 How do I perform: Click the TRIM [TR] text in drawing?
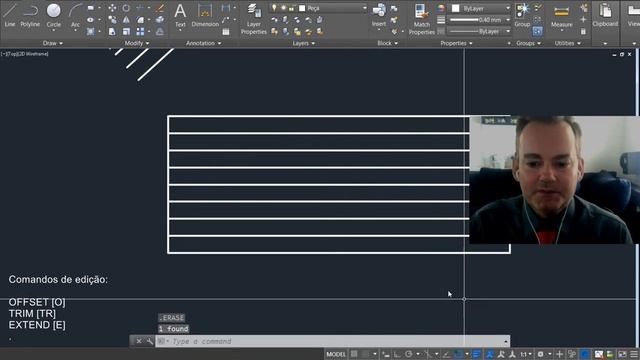(32, 313)
